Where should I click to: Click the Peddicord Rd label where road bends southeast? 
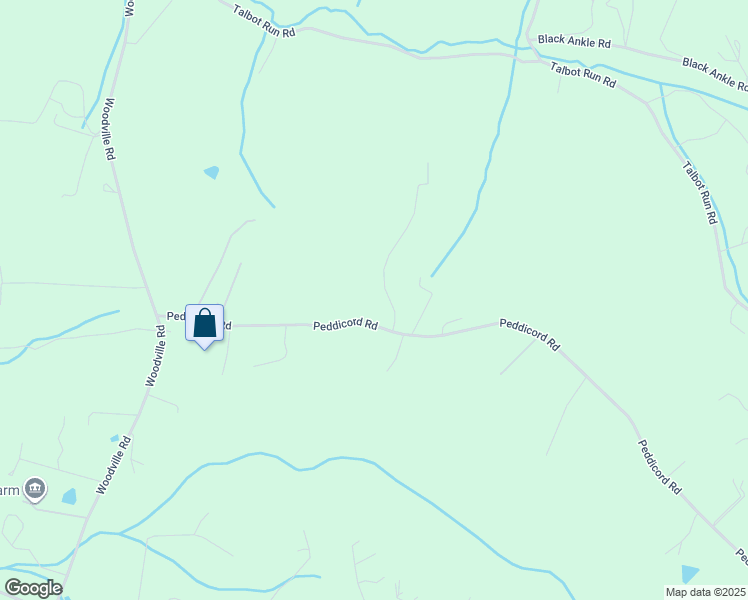(530, 334)
